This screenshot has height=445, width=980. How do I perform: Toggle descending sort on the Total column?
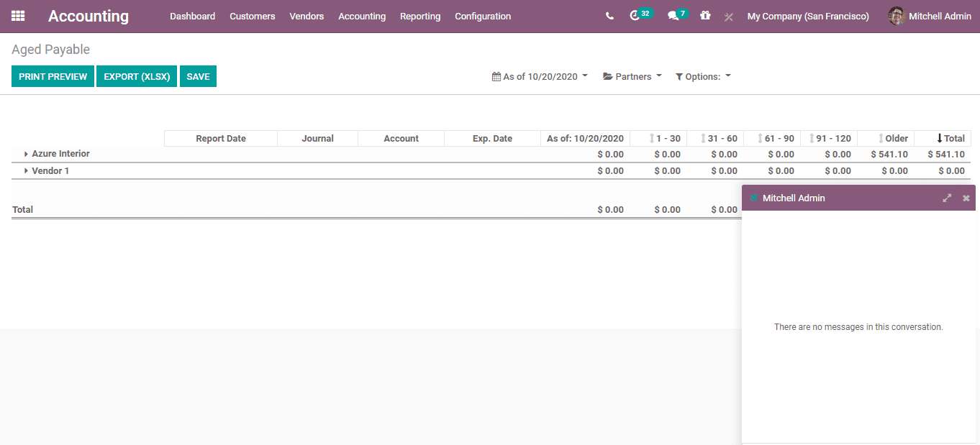pos(945,138)
